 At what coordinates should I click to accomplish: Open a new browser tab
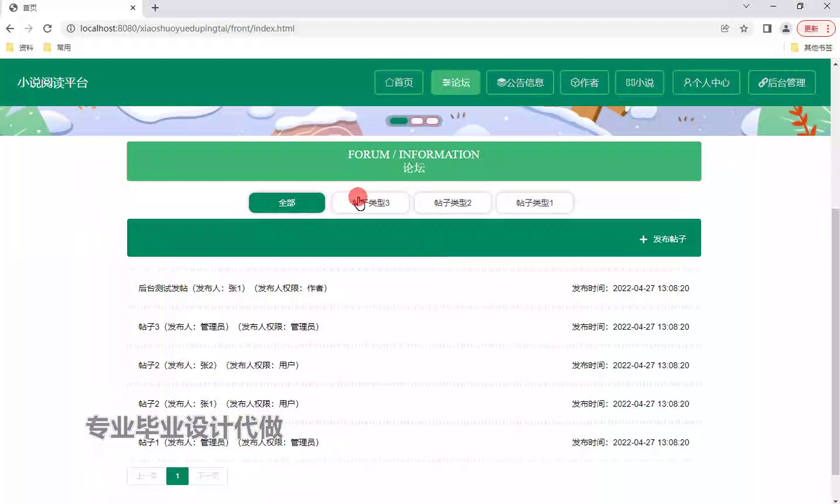point(155,8)
